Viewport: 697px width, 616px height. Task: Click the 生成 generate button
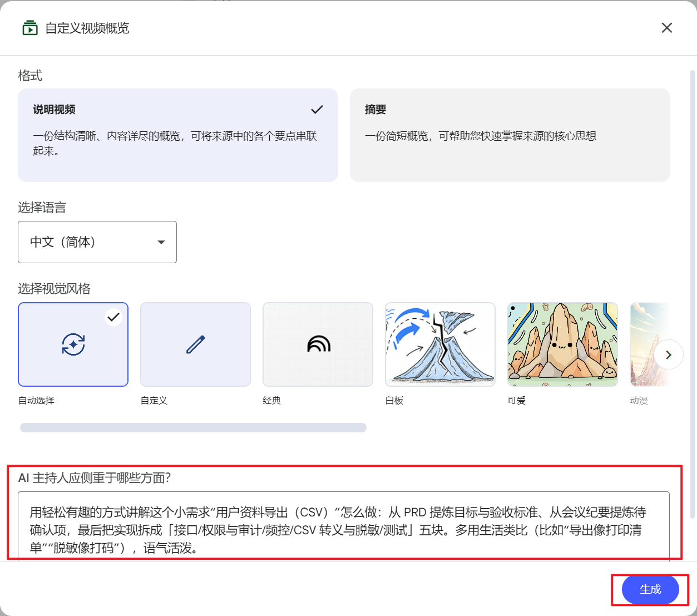(650, 589)
